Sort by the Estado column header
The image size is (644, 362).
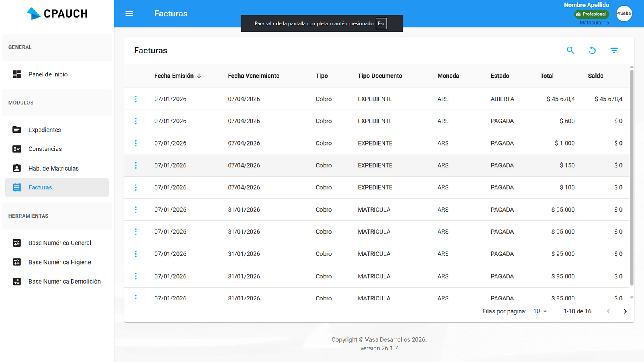click(500, 76)
